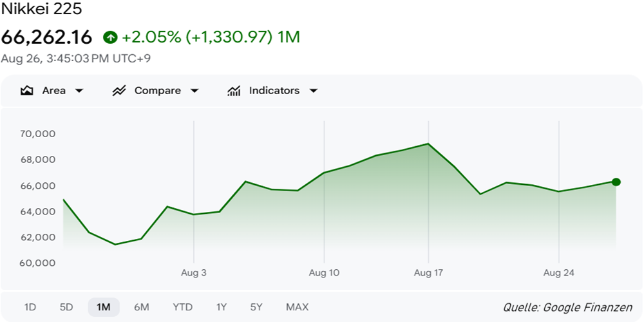Viewport: 644px width, 322px height.
Task: Open the Compare dropdown arrow
Action: (194, 91)
